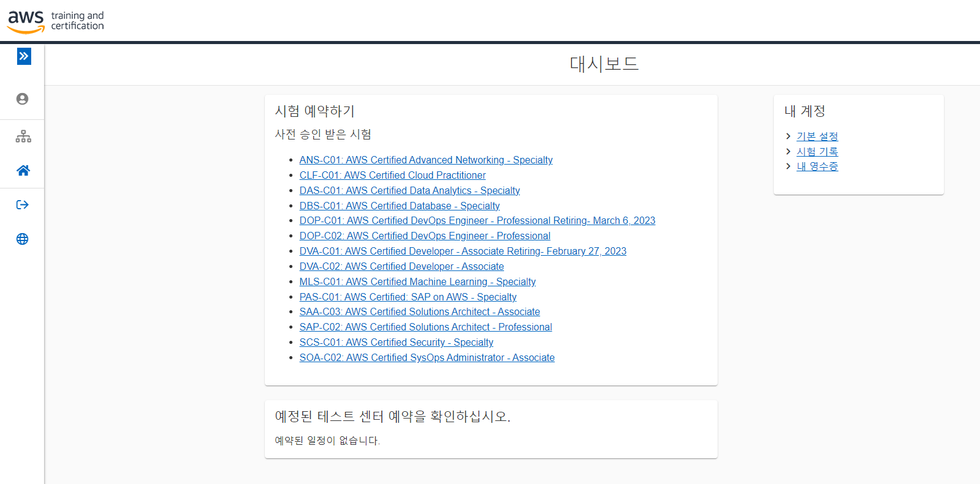The height and width of the screenshot is (484, 980).
Task: Open the user profile icon in sidebar
Action: click(x=23, y=99)
